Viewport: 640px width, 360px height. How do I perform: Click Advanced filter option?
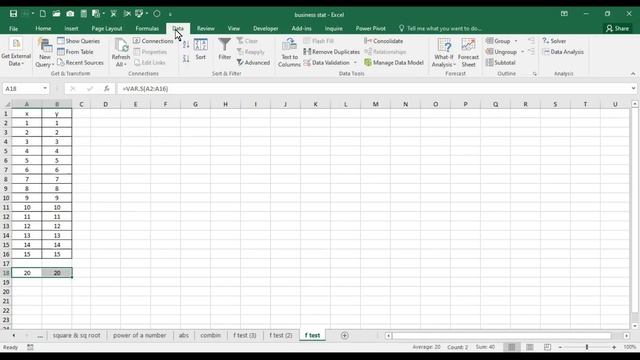(x=253, y=62)
